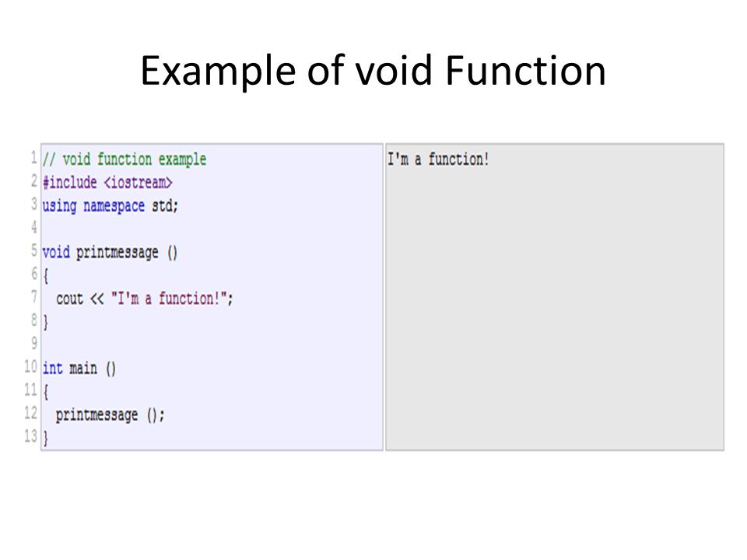The image size is (747, 560).
Task: Click the closing brace on line 13
Action: pyautogui.click(x=46, y=438)
